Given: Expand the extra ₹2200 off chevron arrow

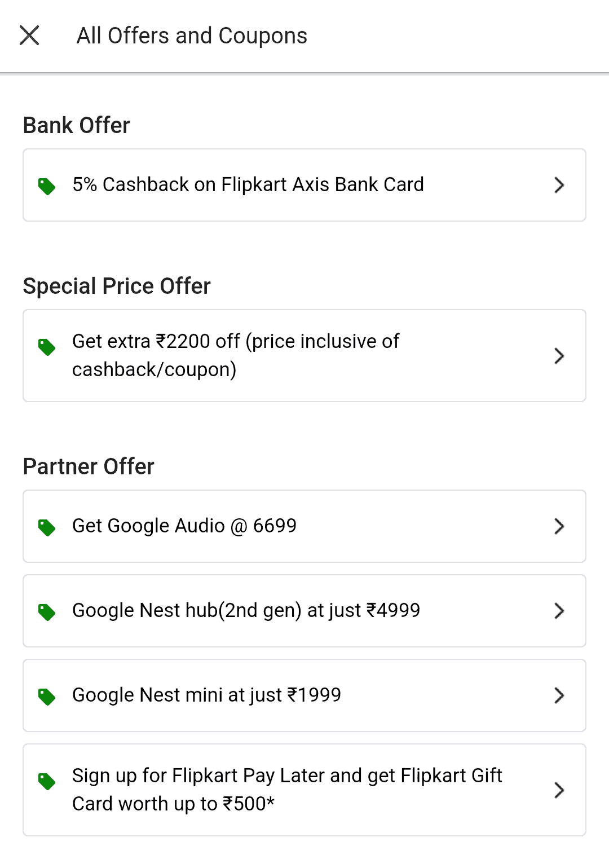Looking at the screenshot, I should click(559, 356).
